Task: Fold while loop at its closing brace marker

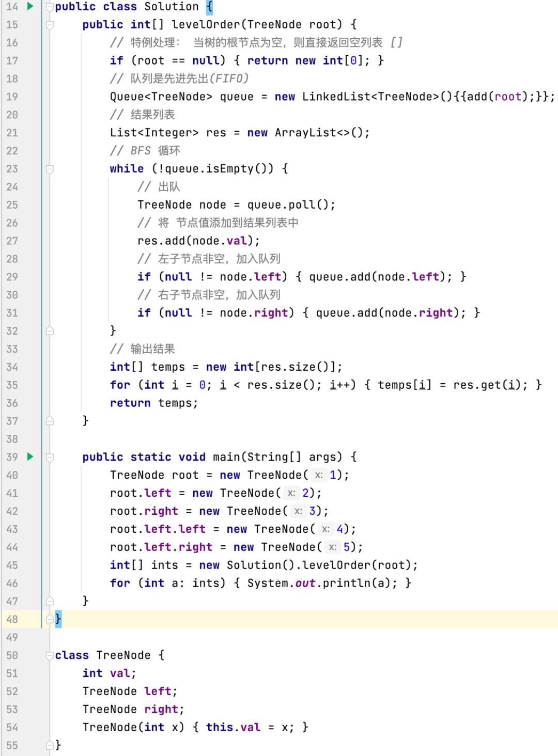Action: click(x=50, y=330)
